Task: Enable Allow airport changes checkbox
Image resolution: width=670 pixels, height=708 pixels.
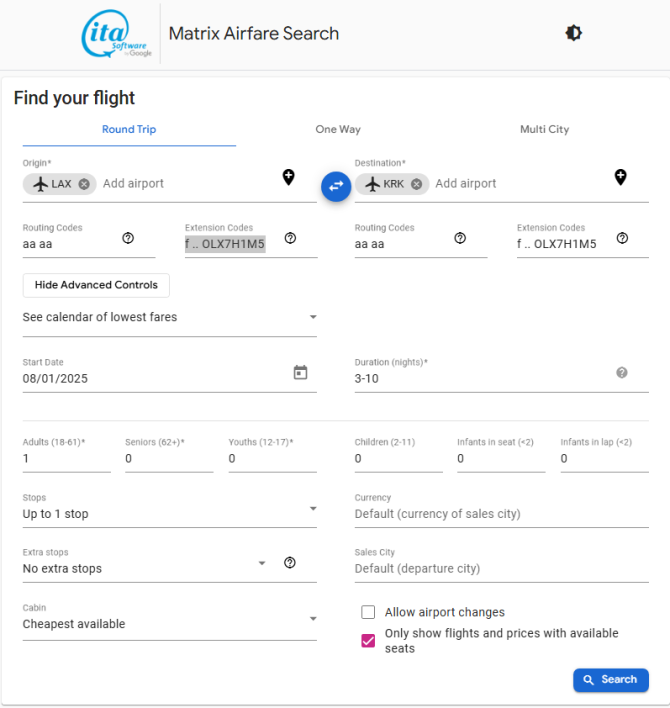Action: 368,612
